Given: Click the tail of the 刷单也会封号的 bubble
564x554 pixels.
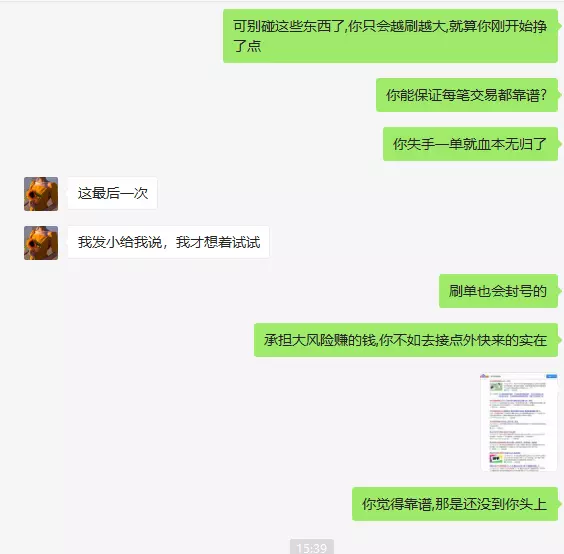Looking at the screenshot, I should (x=560, y=291).
